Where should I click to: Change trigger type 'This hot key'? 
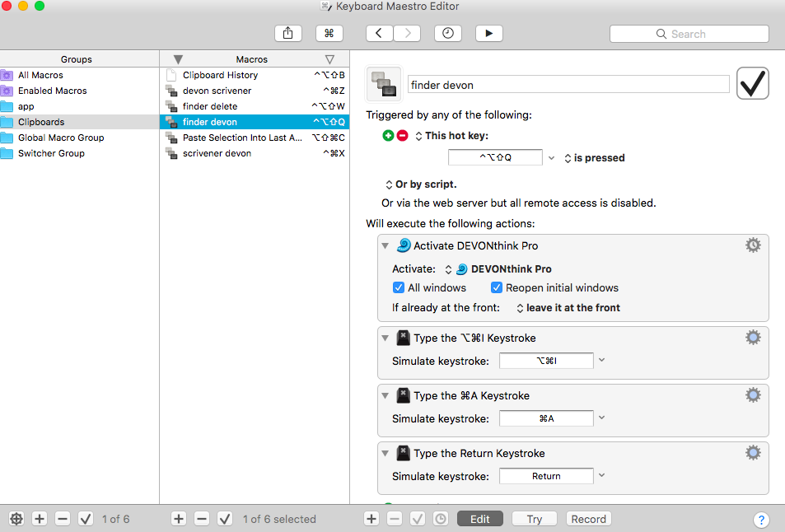(x=451, y=136)
